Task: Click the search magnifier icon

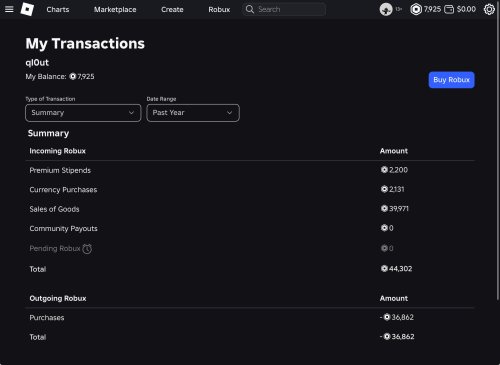Action: [250, 9]
